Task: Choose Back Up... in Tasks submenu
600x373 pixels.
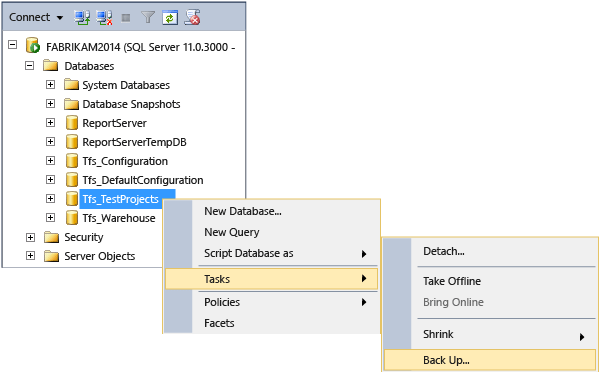Action: 491,360
